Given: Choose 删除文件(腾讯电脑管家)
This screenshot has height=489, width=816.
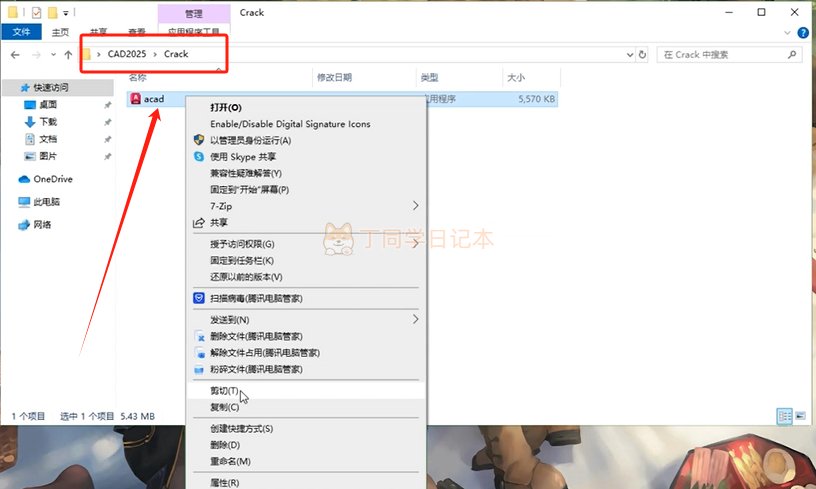Looking at the screenshot, I should (307, 336).
